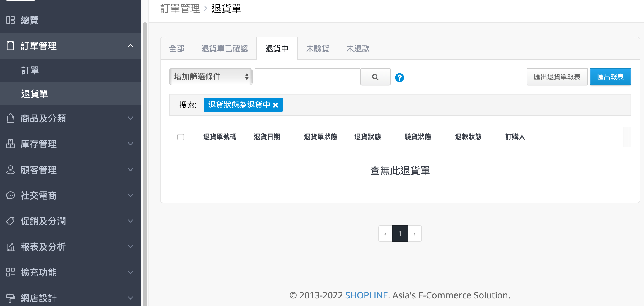Remove the 退貨狀態為退貨中 filter tag
The height and width of the screenshot is (306, 644).
[x=276, y=105]
